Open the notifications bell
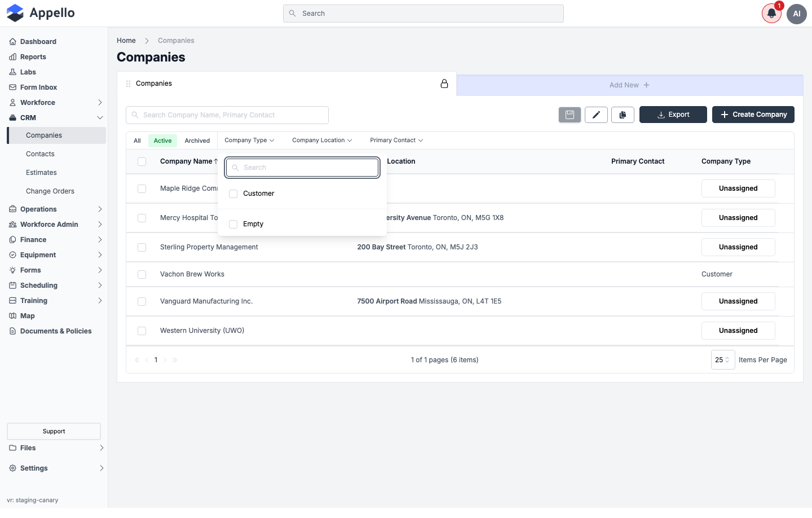812x518 pixels. pos(771,14)
